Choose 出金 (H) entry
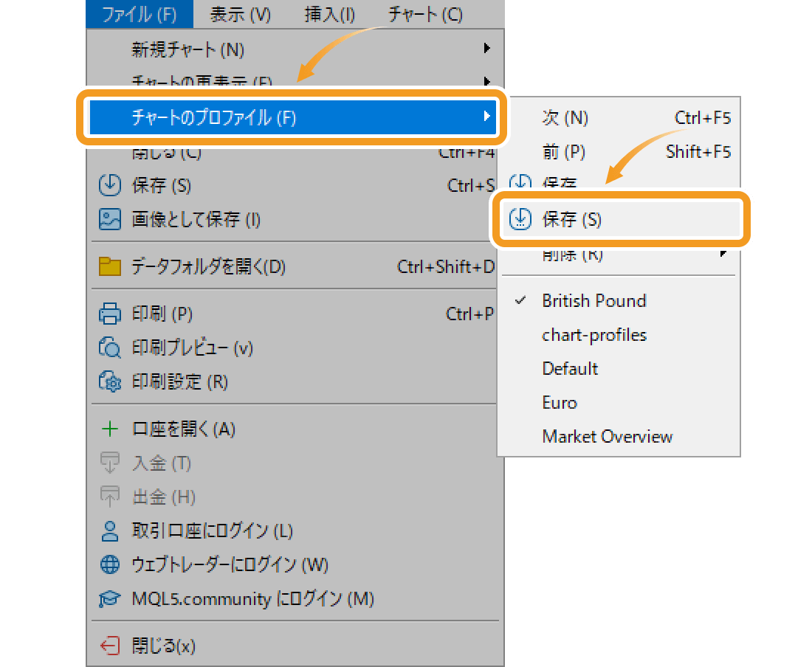Screen dimensions: 812x667 (295, 497)
